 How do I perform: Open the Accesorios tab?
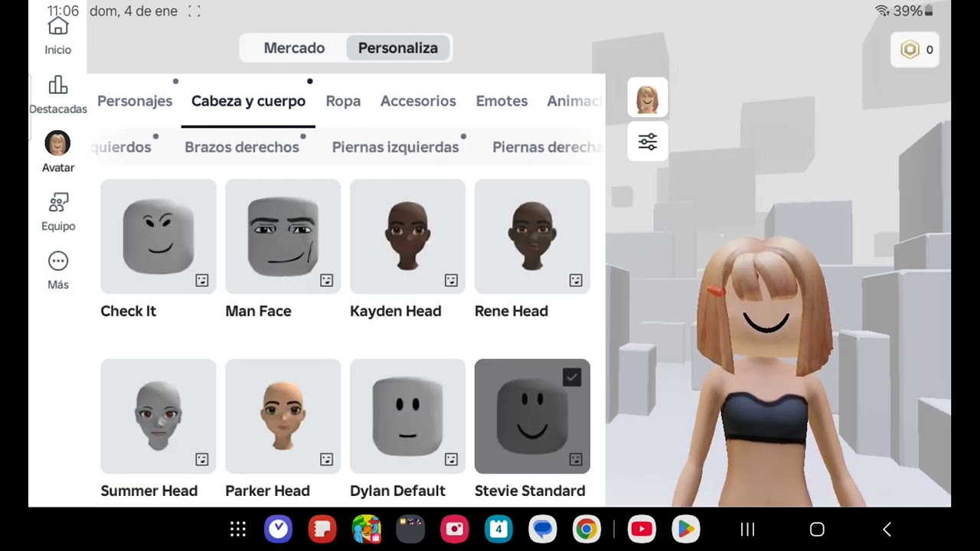pyautogui.click(x=418, y=101)
